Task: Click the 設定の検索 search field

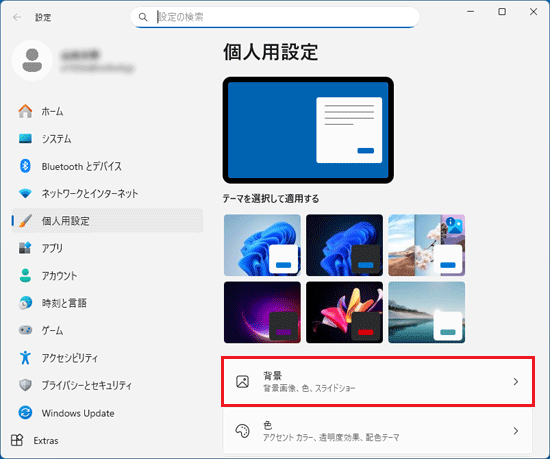Action: (275, 17)
